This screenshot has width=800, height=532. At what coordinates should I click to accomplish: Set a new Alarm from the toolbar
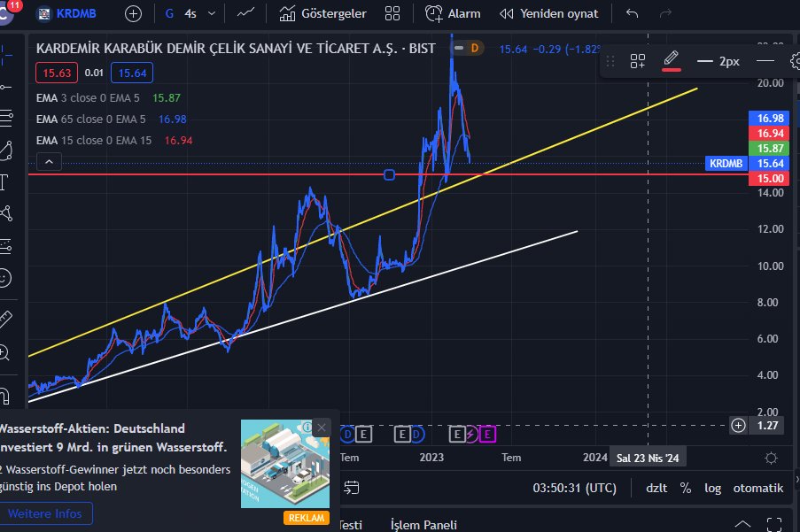pos(452,13)
